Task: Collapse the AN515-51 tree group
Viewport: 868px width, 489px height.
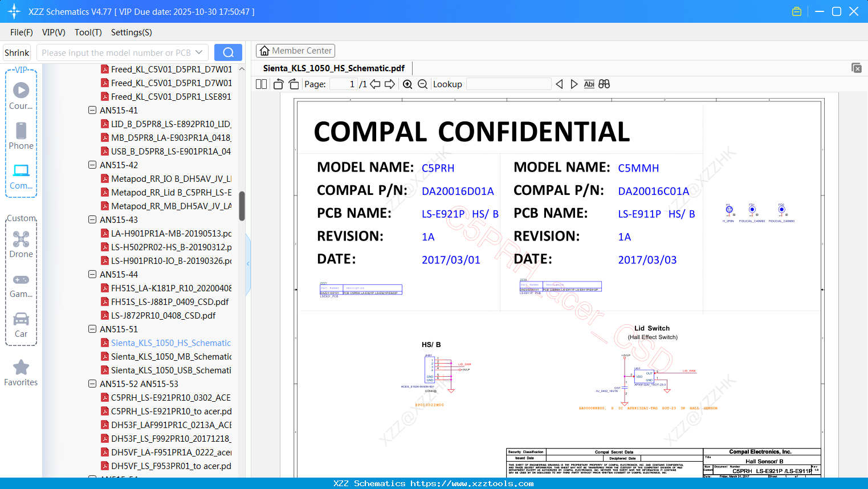Action: point(92,329)
